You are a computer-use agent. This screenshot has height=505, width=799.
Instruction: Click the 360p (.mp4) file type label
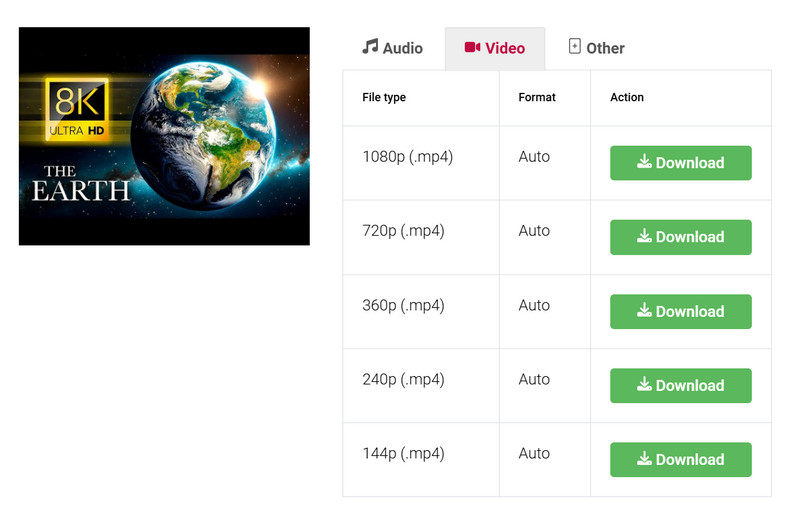403,305
